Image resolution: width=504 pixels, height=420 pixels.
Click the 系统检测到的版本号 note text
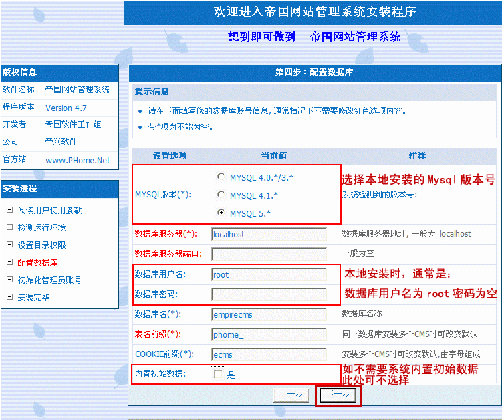click(379, 195)
